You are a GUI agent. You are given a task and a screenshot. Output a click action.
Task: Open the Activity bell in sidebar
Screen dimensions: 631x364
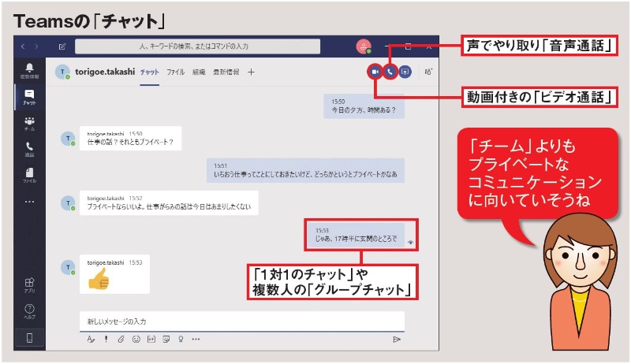click(29, 71)
